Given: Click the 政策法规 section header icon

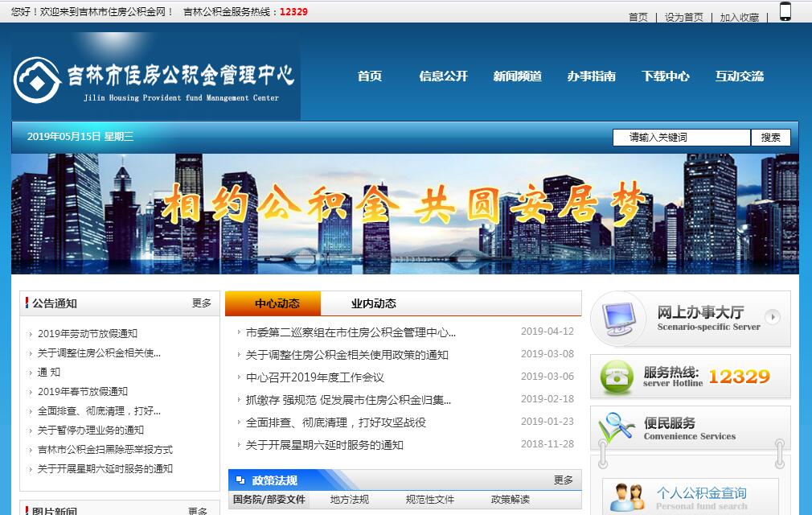Looking at the screenshot, I should [x=240, y=480].
